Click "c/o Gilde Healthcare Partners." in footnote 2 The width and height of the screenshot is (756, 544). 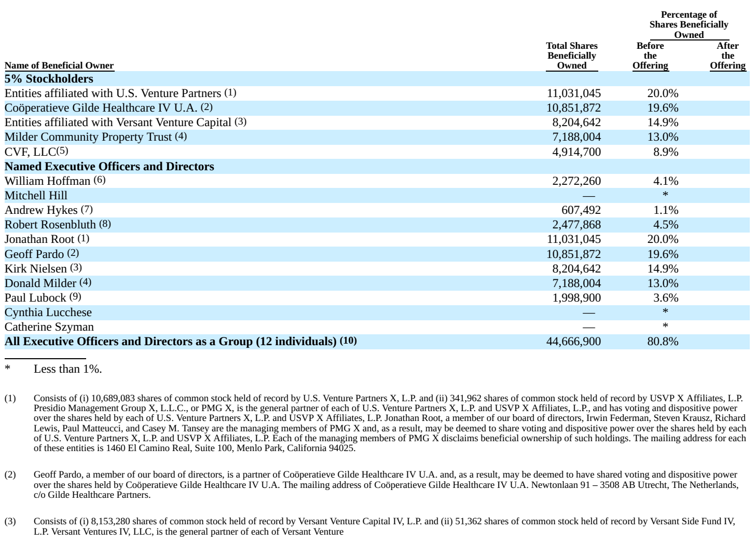click(x=92, y=495)
